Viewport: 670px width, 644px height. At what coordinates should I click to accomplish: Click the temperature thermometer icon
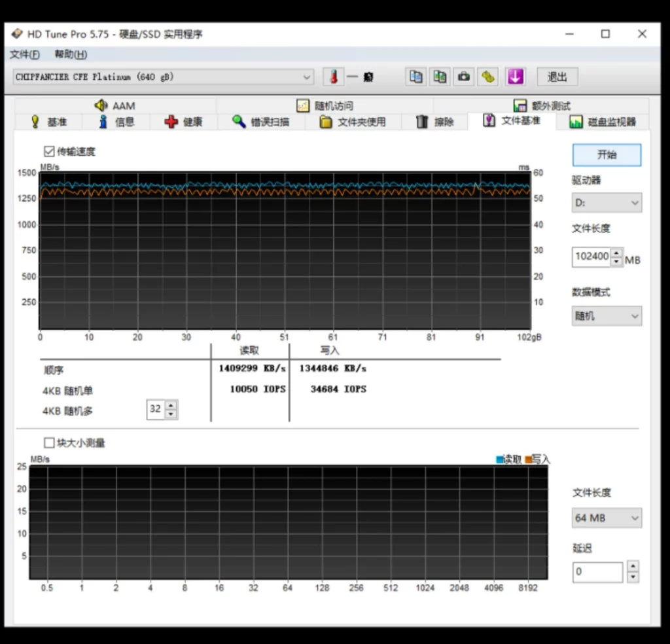click(x=334, y=77)
